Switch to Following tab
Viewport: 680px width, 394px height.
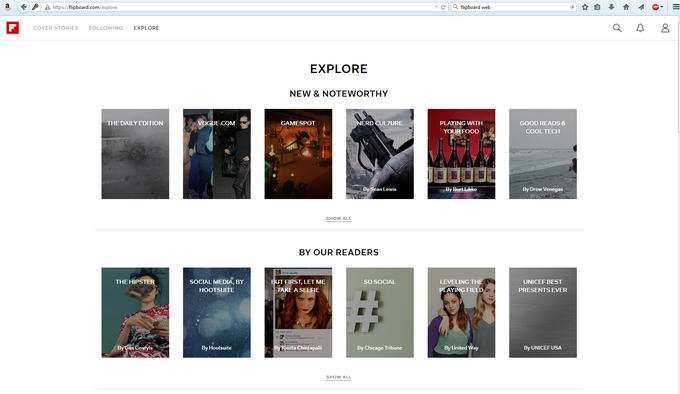(x=106, y=28)
